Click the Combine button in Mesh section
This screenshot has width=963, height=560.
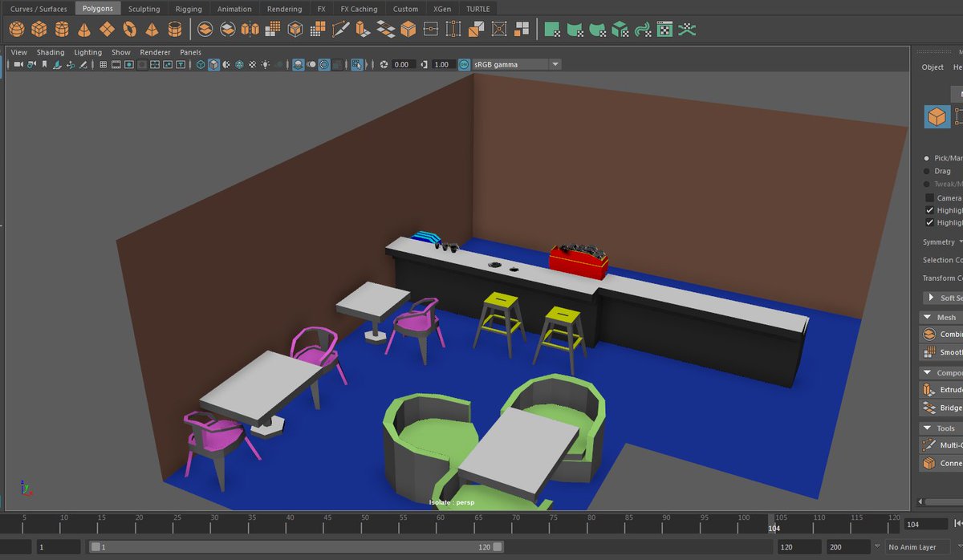[941, 334]
